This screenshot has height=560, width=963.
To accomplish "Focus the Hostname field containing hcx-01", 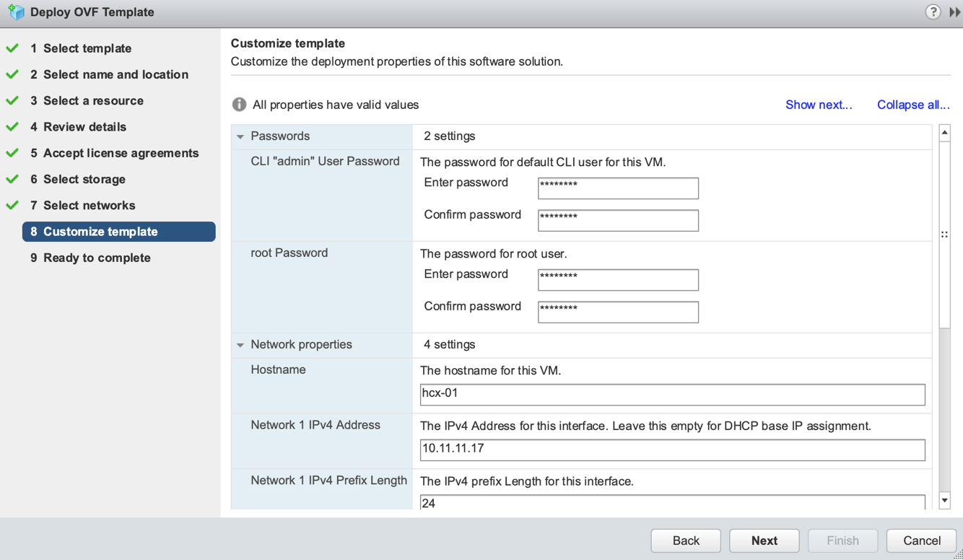I will [672, 394].
